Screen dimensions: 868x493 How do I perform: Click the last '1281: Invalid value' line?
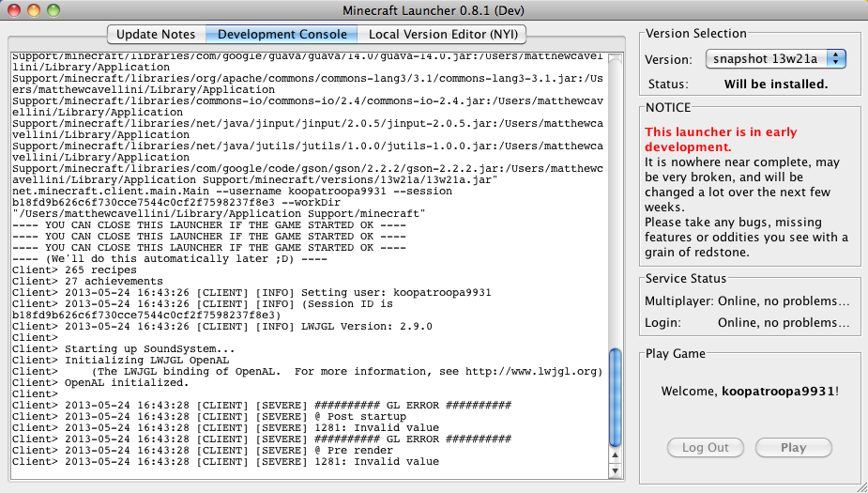(x=225, y=461)
